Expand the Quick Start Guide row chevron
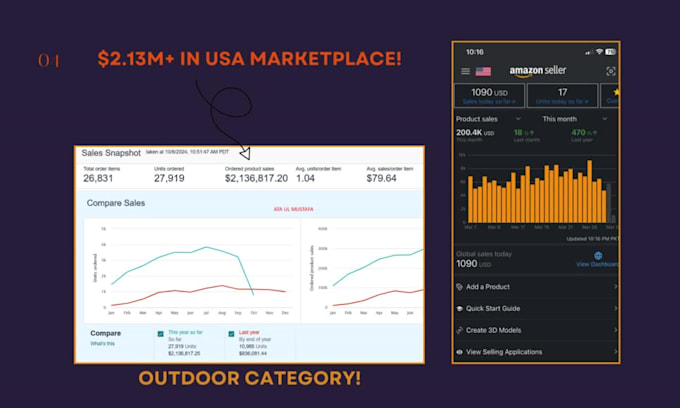Image resolution: width=680 pixels, height=408 pixels. [x=615, y=308]
